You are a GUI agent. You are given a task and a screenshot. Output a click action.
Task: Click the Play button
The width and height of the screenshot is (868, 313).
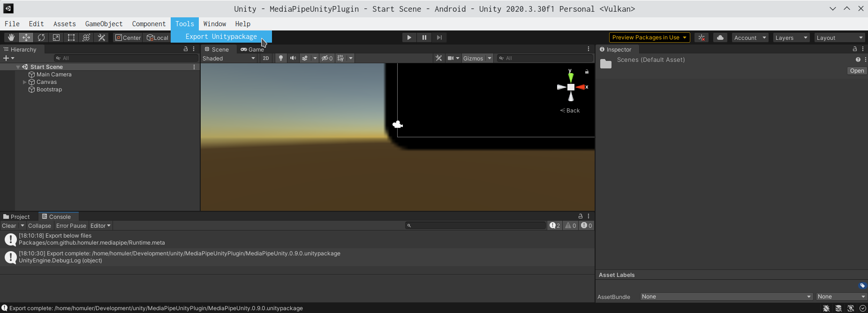tap(409, 37)
